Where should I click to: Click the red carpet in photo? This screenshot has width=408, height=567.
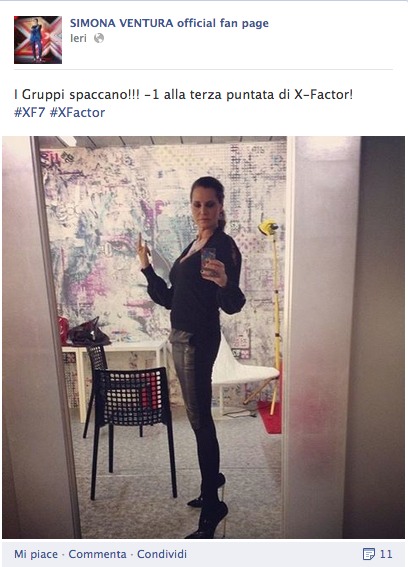(x=271, y=418)
